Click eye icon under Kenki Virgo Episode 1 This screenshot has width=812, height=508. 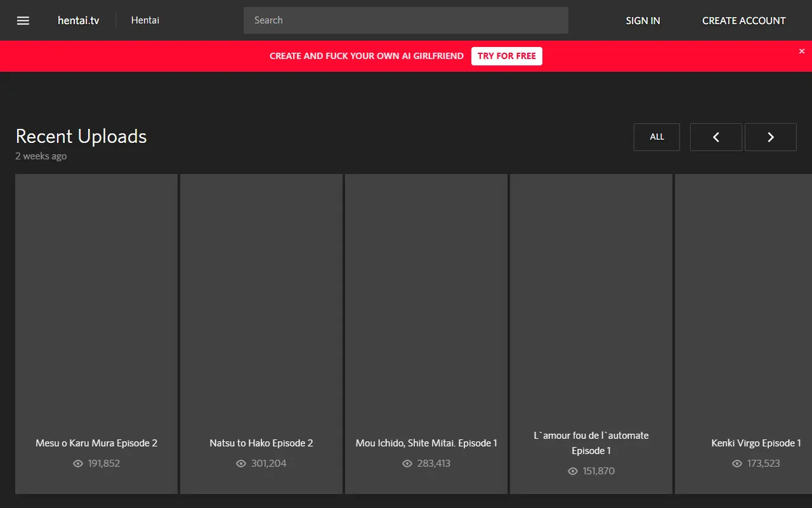click(737, 464)
